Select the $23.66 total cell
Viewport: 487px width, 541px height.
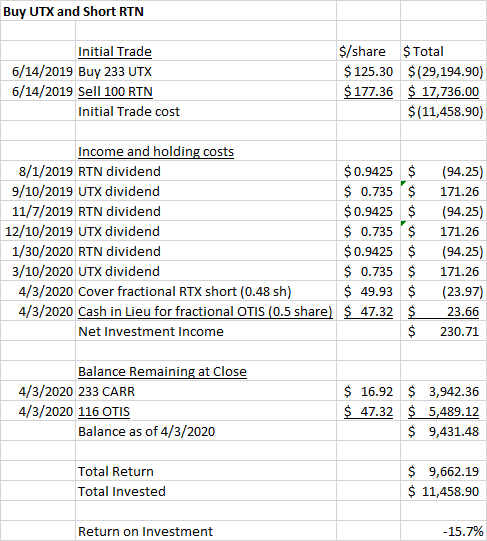point(444,312)
